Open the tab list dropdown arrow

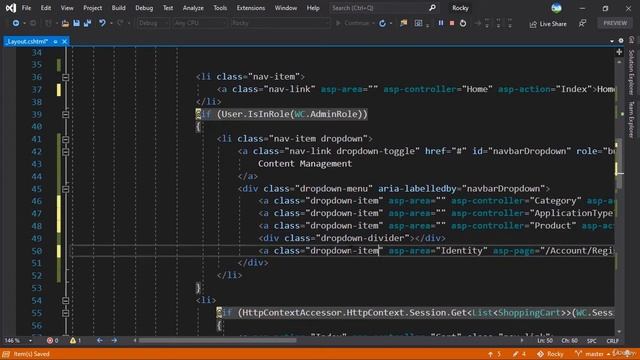point(611,41)
